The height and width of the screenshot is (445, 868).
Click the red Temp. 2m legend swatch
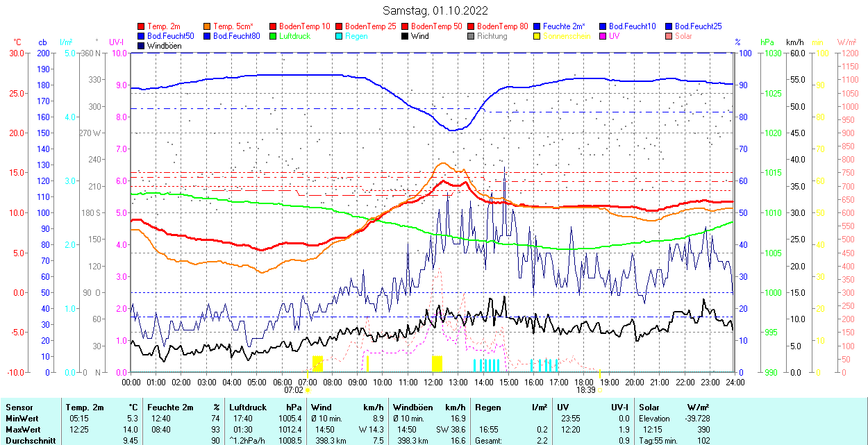tap(142, 26)
